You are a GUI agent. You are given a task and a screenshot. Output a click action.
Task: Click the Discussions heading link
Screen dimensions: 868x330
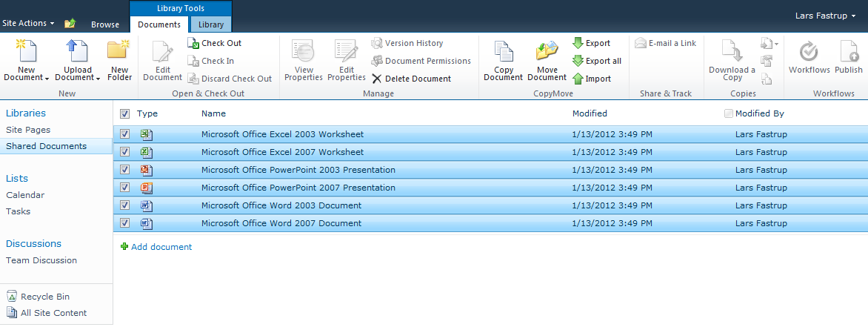click(34, 243)
